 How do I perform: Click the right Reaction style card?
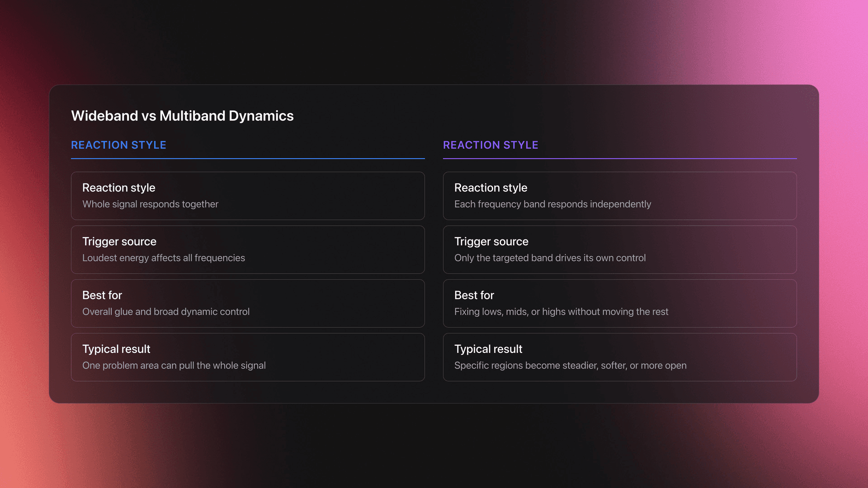[620, 196]
